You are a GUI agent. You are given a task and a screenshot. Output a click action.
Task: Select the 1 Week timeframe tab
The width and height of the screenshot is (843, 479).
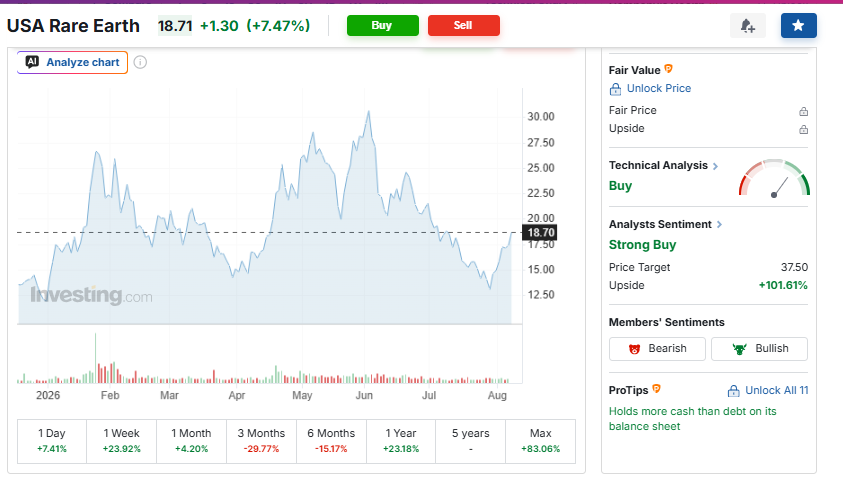pyautogui.click(x=122, y=441)
